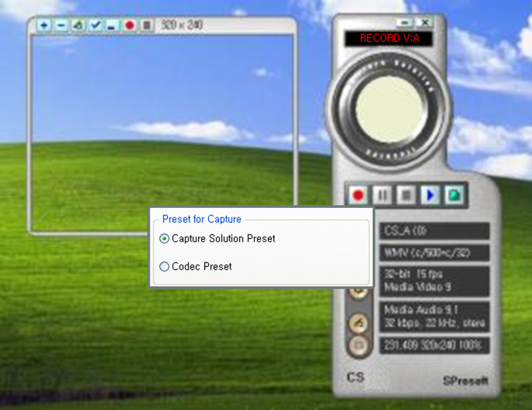Pause recording on the recorder panel
This screenshot has width=532, height=410.
tap(382, 195)
